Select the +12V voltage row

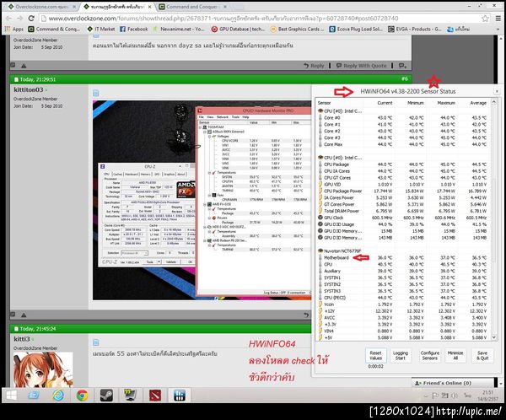coord(403,311)
